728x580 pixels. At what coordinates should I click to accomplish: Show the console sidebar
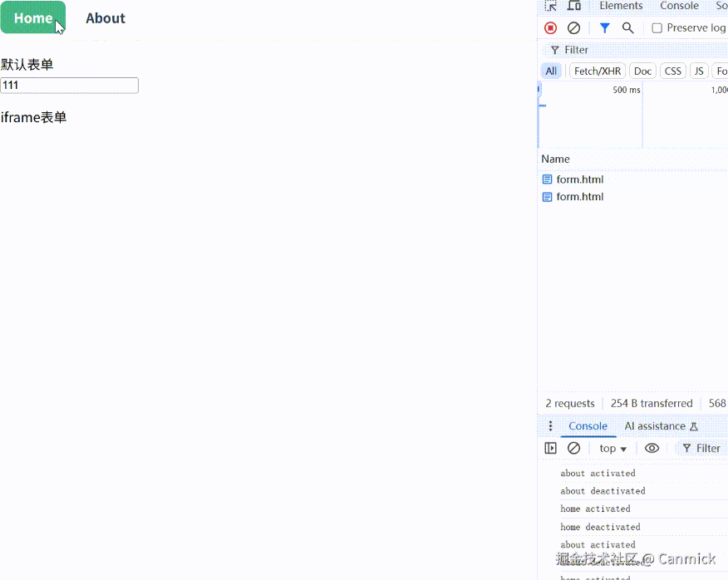point(551,448)
